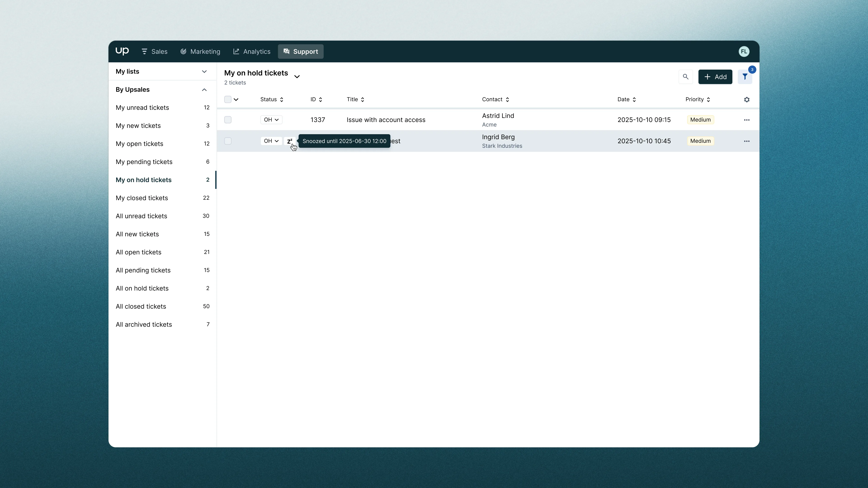Screen dimensions: 868x488
Task: Open My pending tickets list
Action: tap(162, 162)
